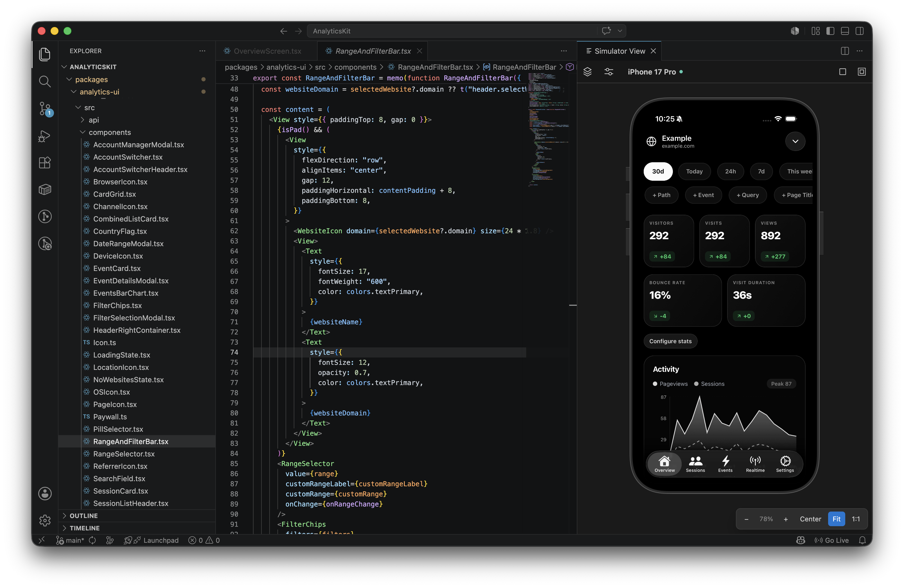
Task: Toggle the primary sidebar layout icon
Action: click(830, 31)
